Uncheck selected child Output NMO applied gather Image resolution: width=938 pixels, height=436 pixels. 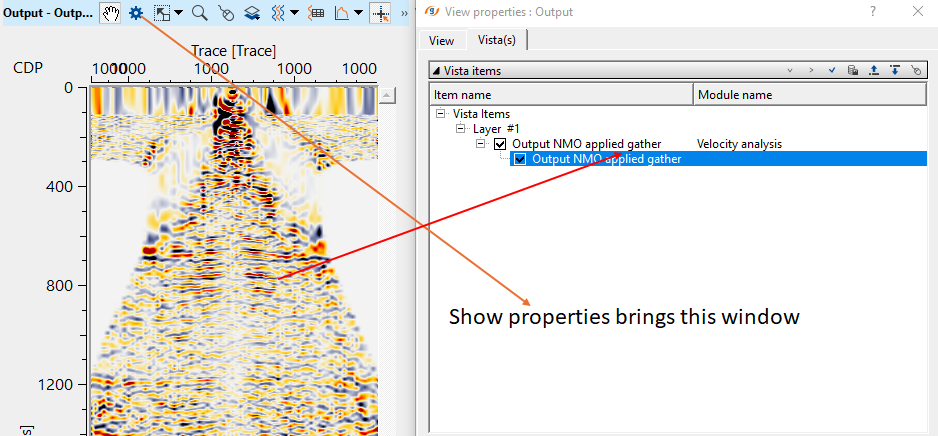coord(520,159)
